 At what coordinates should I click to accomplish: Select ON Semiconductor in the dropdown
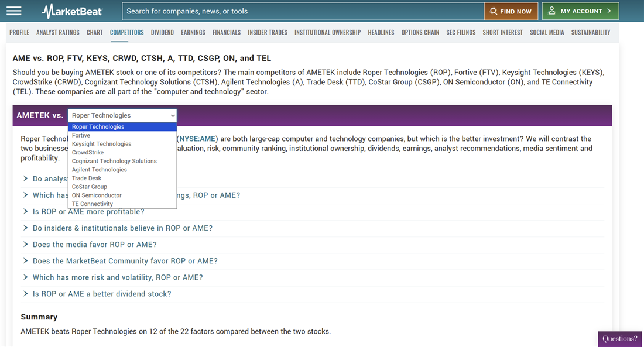(x=97, y=195)
